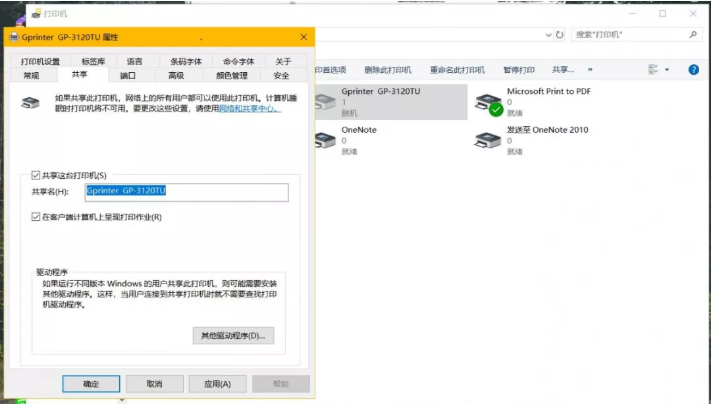
Task: Switch to the 常规 tab
Action: pos(31,75)
